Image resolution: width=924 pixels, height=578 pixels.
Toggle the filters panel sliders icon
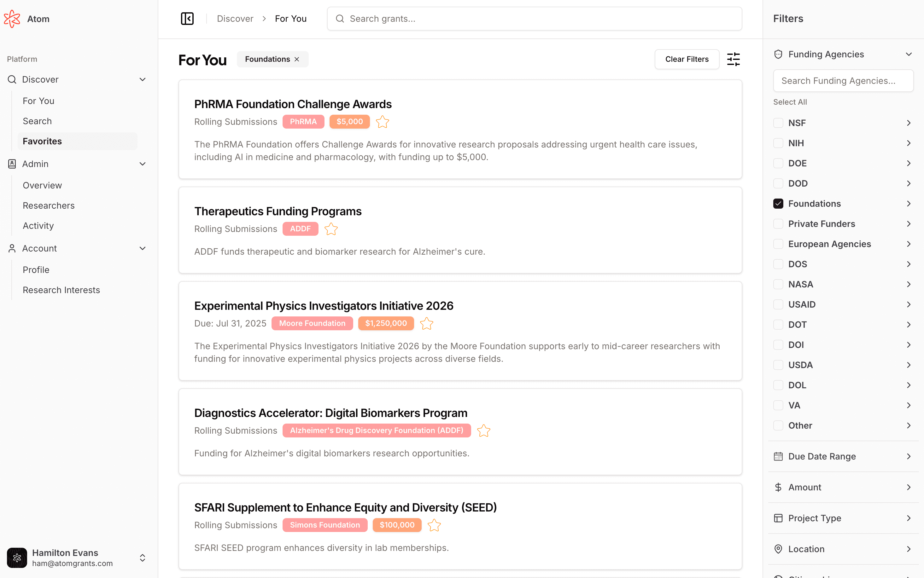pyautogui.click(x=733, y=59)
